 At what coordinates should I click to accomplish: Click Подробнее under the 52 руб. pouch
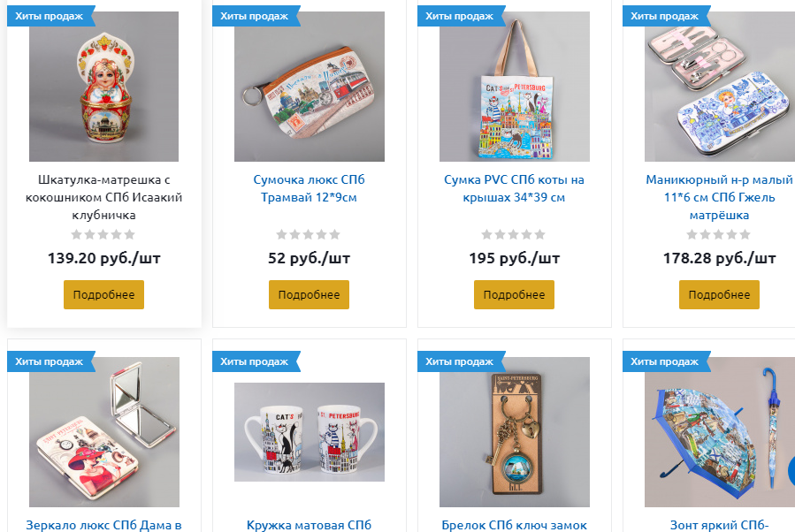(309, 294)
